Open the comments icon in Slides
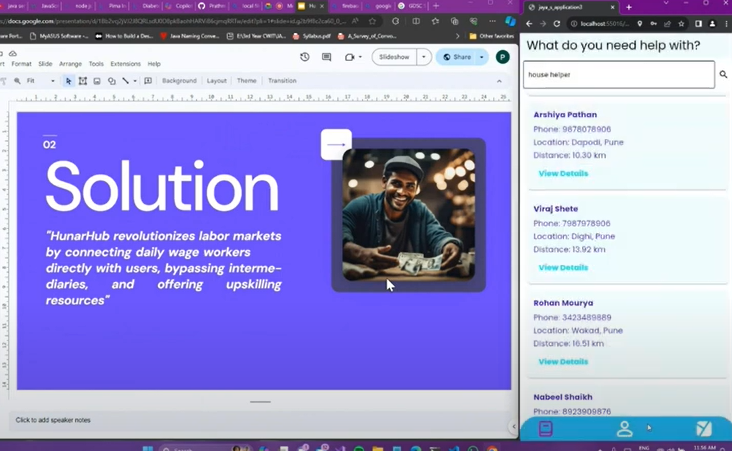Viewport: 732px width, 451px height. (x=326, y=57)
